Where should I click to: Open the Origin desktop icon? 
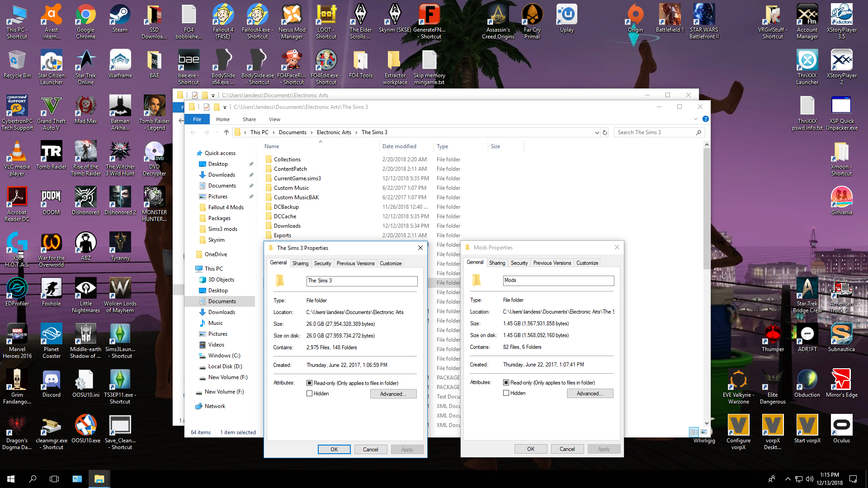635,19
